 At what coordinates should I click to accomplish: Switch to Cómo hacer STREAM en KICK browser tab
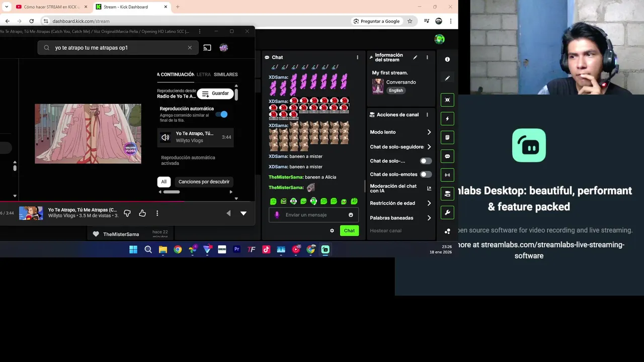pos(51,7)
